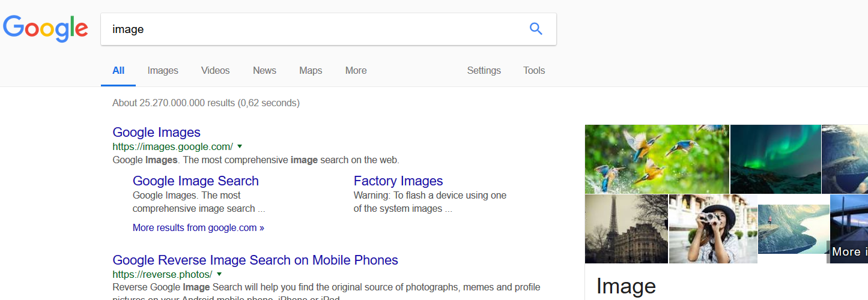Click More results from google.com
This screenshot has width=868, height=300.
[198, 228]
